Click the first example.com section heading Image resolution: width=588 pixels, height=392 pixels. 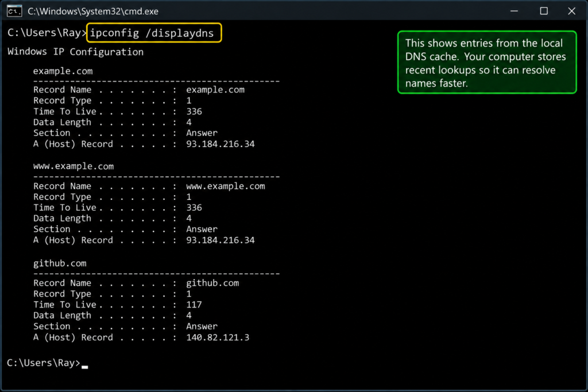pos(63,71)
